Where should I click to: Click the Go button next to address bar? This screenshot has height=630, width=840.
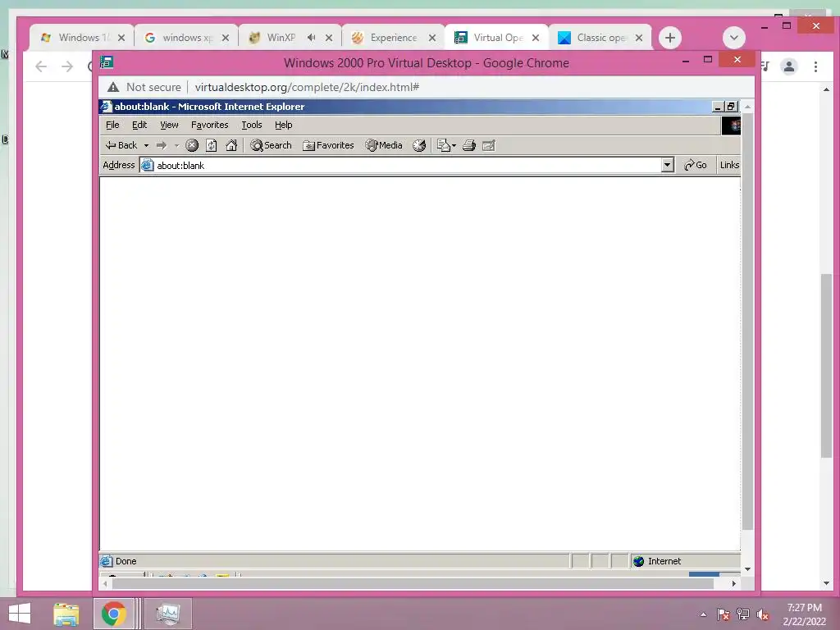(x=696, y=165)
